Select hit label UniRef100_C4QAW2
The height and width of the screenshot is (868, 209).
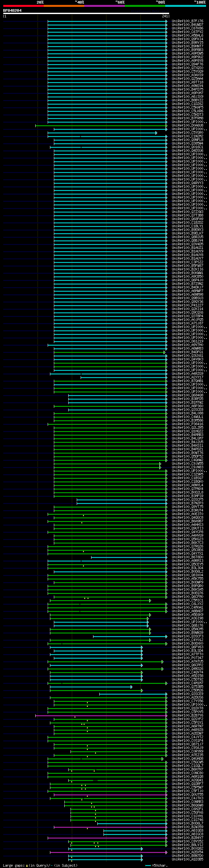point(187,460)
